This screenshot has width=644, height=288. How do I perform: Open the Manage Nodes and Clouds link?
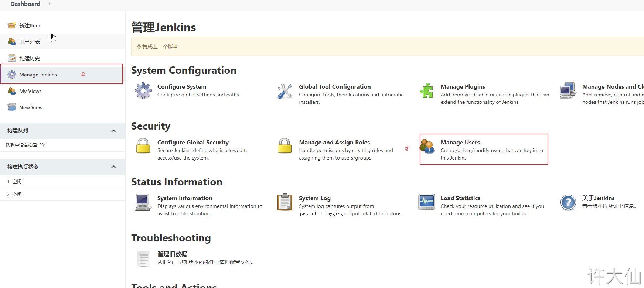pos(613,86)
